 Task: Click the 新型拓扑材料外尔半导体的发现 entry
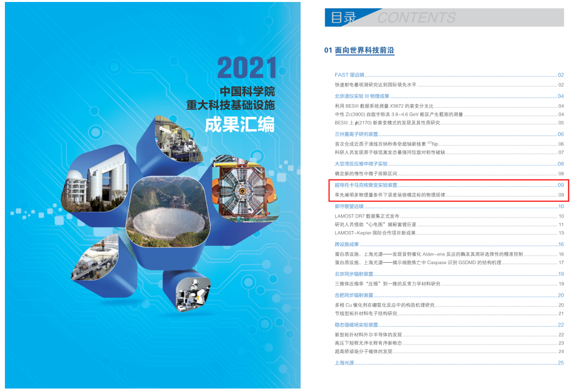[368, 335]
